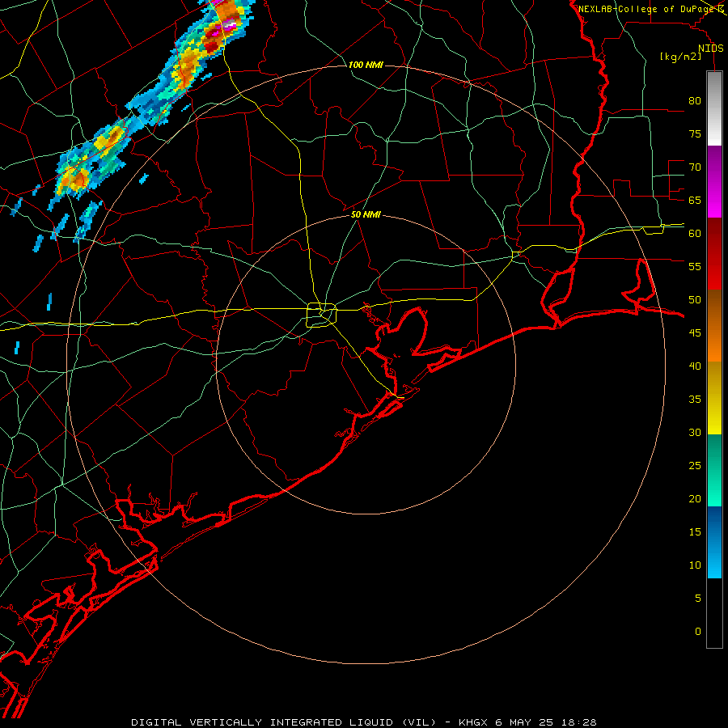The height and width of the screenshot is (728, 728).
Task: Click the '100 NMI' range ring label
Action: 366,65
